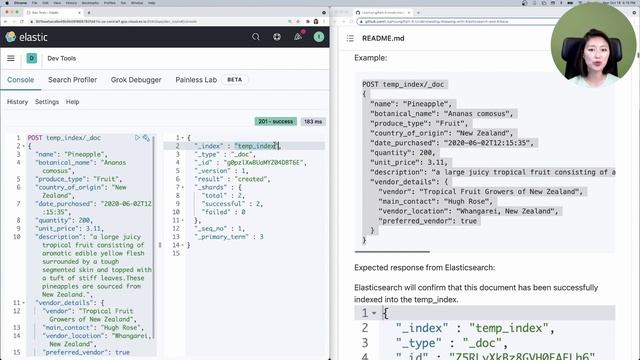
Task: Click "preferred_vendor": true in README example
Action: 427,221
